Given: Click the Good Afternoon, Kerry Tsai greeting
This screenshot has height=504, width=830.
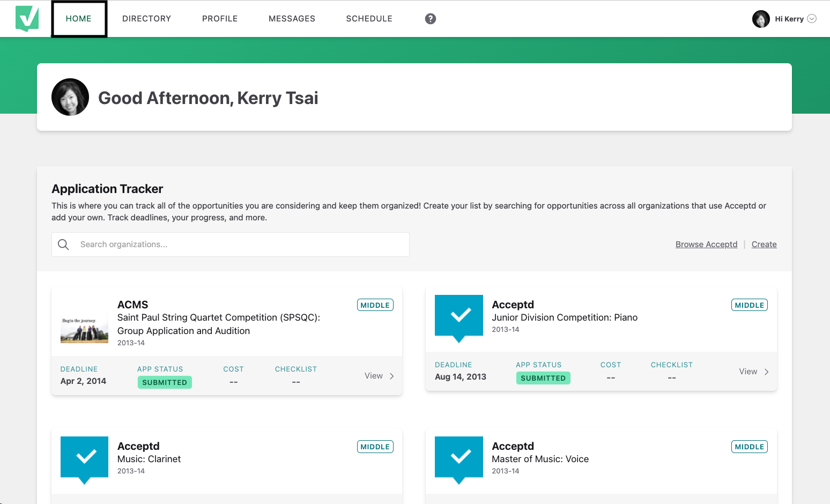Looking at the screenshot, I should pos(208,98).
